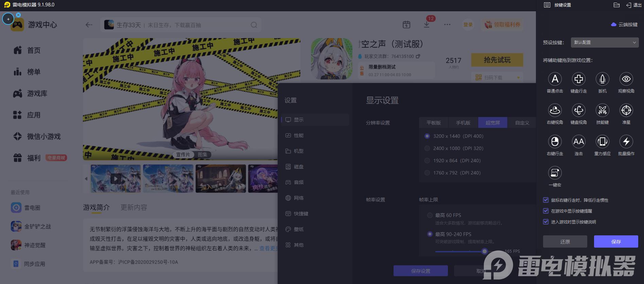Screen dimensions: 644x284
Task: Toggle 在游戏中显示按键提醒 checkbox
Action: pos(546,211)
